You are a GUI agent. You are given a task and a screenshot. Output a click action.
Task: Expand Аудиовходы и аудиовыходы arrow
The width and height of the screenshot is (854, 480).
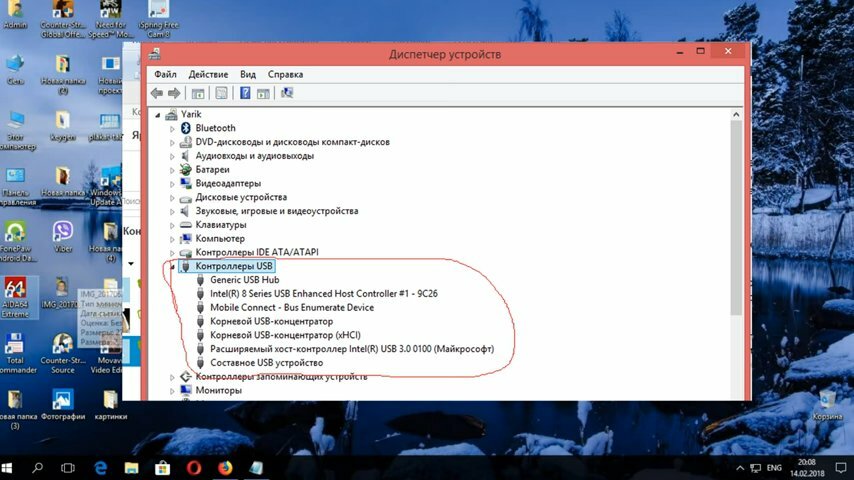click(172, 156)
